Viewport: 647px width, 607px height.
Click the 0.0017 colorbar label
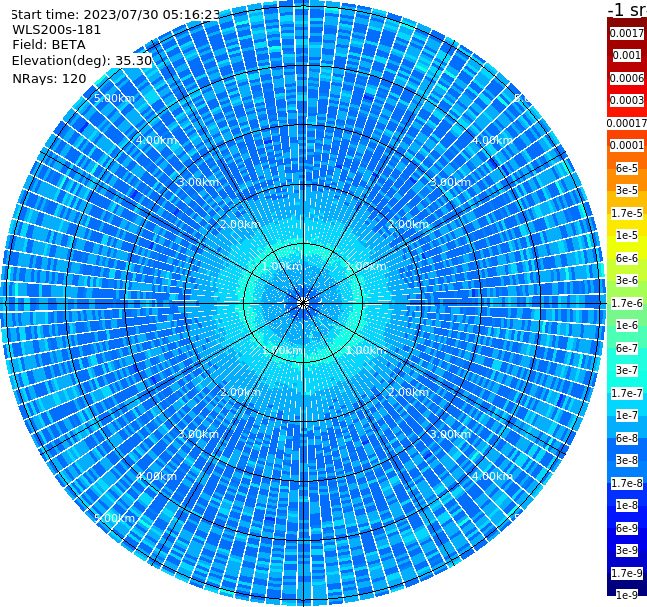pos(627,33)
